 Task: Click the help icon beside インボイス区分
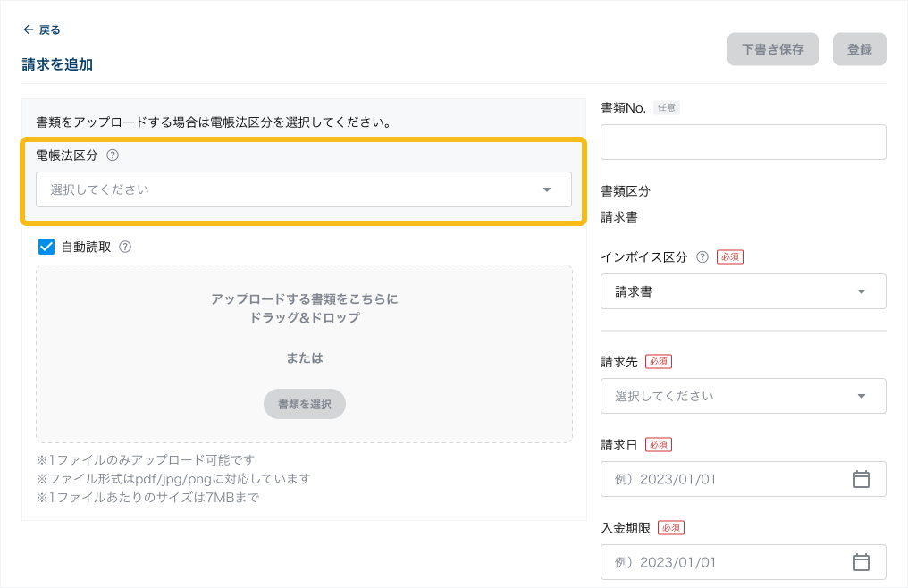(x=702, y=256)
